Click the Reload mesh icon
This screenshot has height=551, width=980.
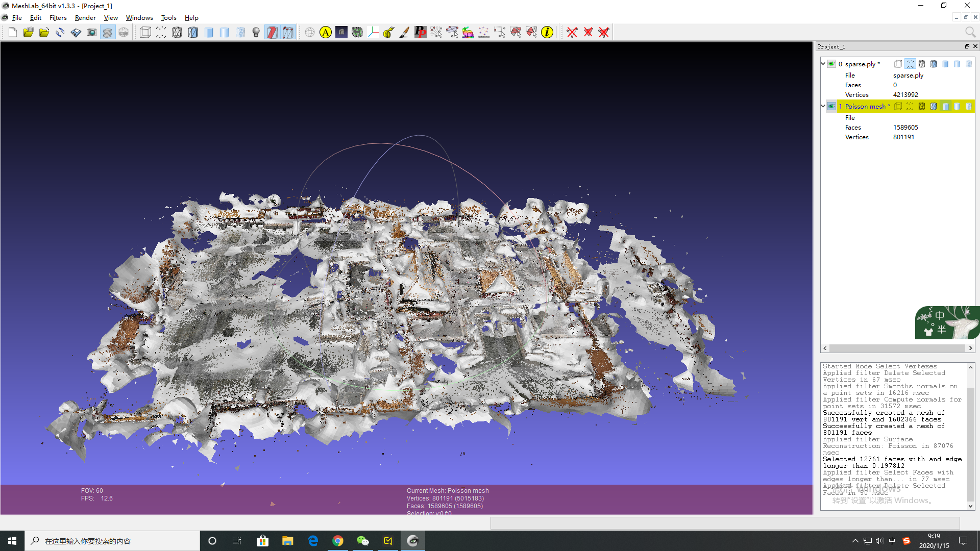[x=60, y=33]
